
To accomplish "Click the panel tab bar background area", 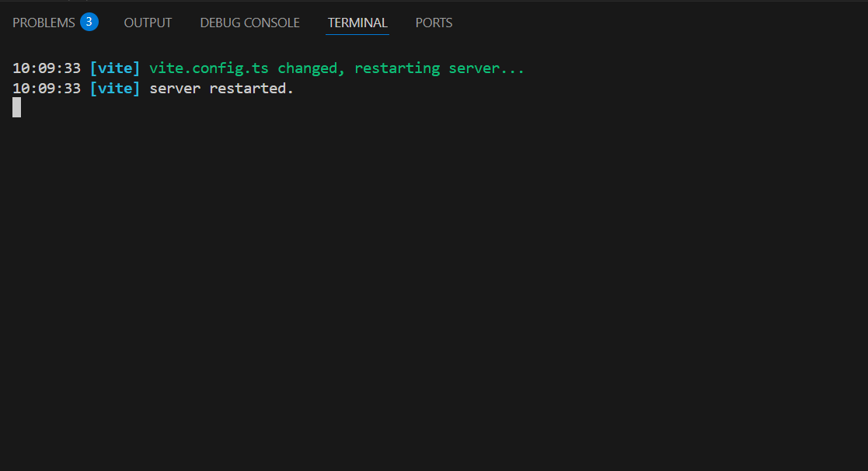I will pyautogui.click(x=622, y=23).
